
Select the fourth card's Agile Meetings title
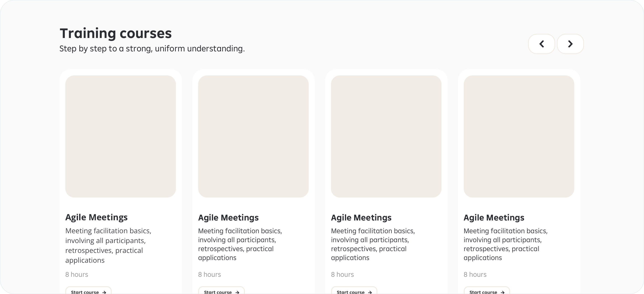(x=494, y=218)
